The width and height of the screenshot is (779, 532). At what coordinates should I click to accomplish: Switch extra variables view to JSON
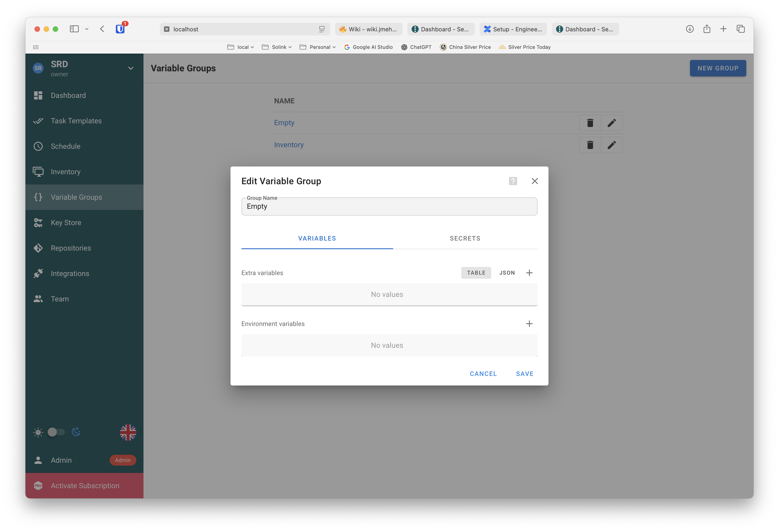point(507,273)
